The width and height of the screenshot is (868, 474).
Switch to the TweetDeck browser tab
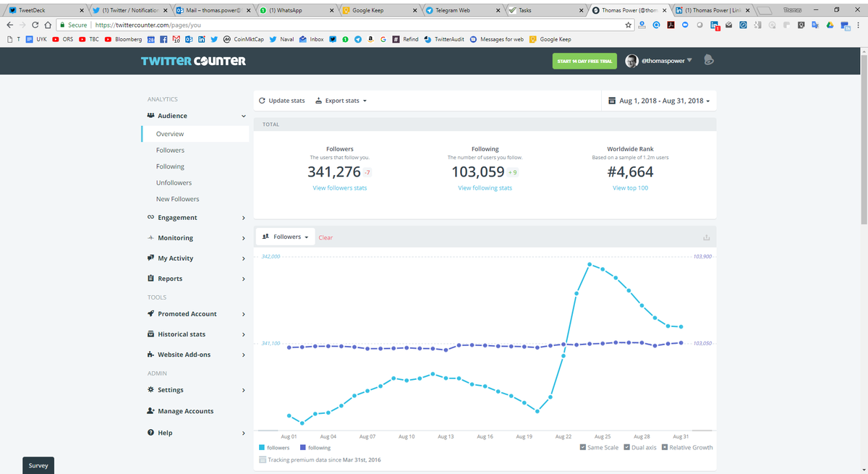click(x=45, y=10)
